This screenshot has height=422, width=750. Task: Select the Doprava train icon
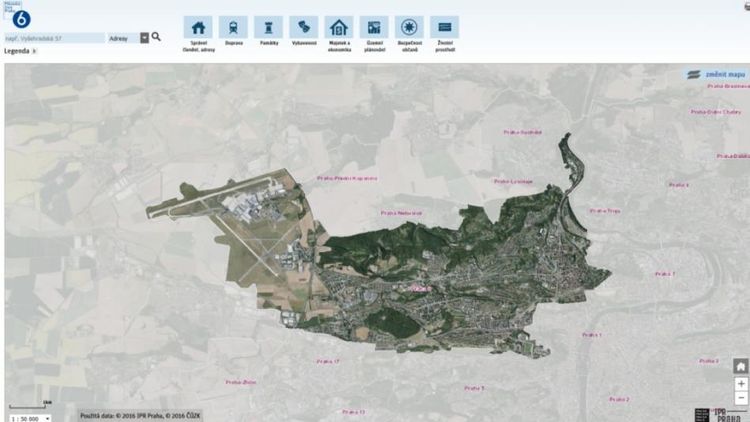pyautogui.click(x=233, y=27)
